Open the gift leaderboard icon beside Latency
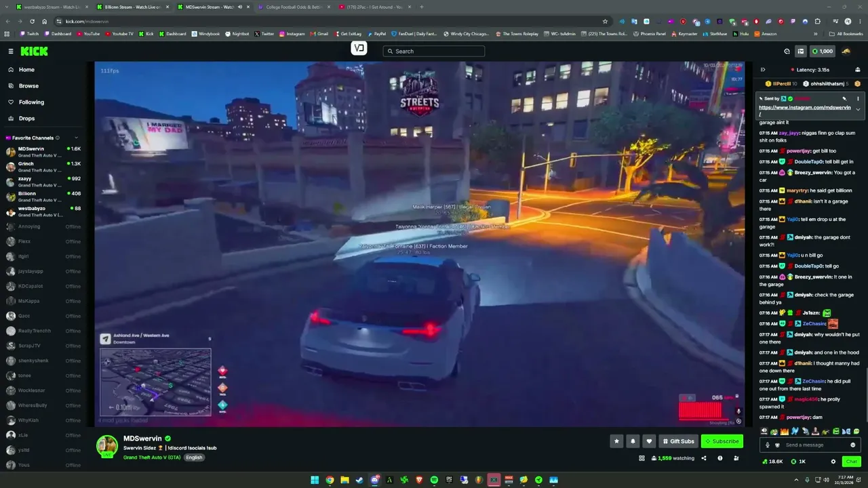 point(859,69)
